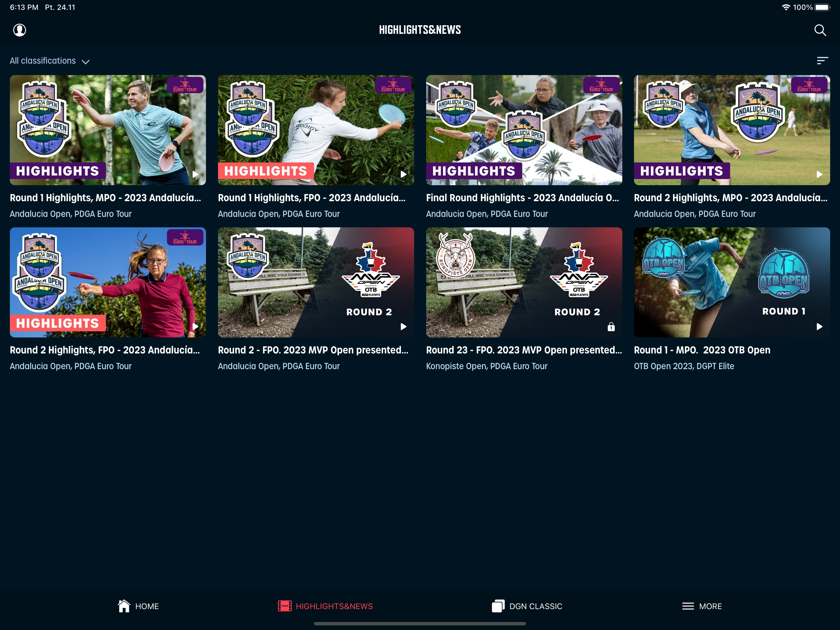Play Round 2 FPO MVP Open play icon
The height and width of the screenshot is (630, 840).
coord(403,326)
